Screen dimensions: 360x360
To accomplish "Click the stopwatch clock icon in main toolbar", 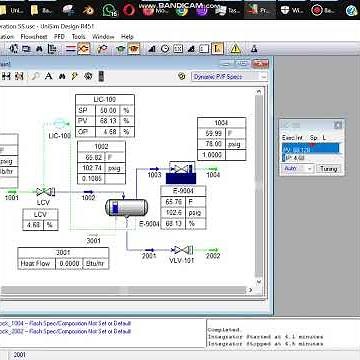I will pos(165,49).
